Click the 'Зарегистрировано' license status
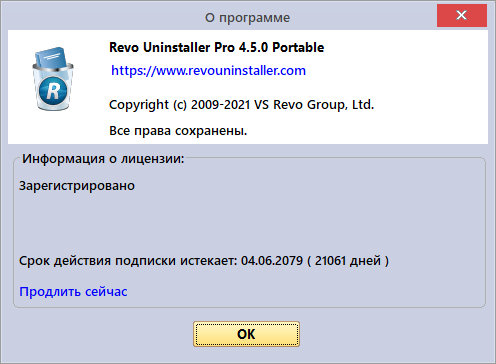The width and height of the screenshot is (496, 364). click(x=77, y=186)
